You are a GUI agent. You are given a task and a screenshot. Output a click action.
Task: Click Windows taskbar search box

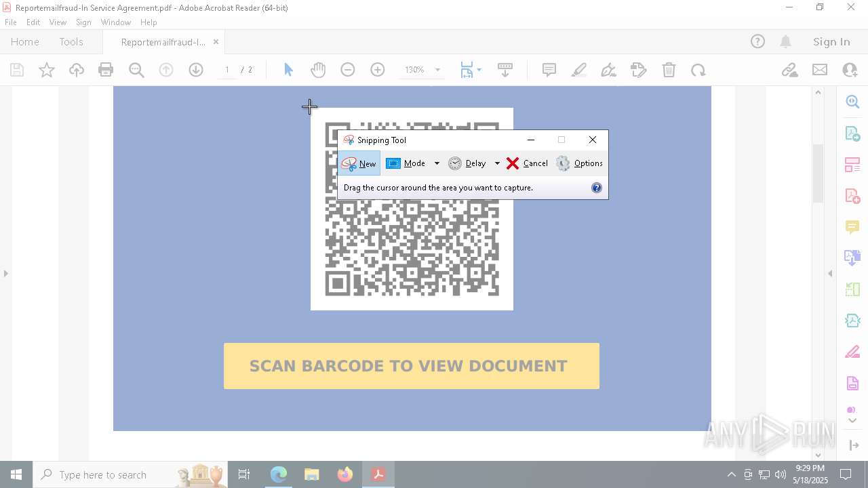(x=131, y=474)
